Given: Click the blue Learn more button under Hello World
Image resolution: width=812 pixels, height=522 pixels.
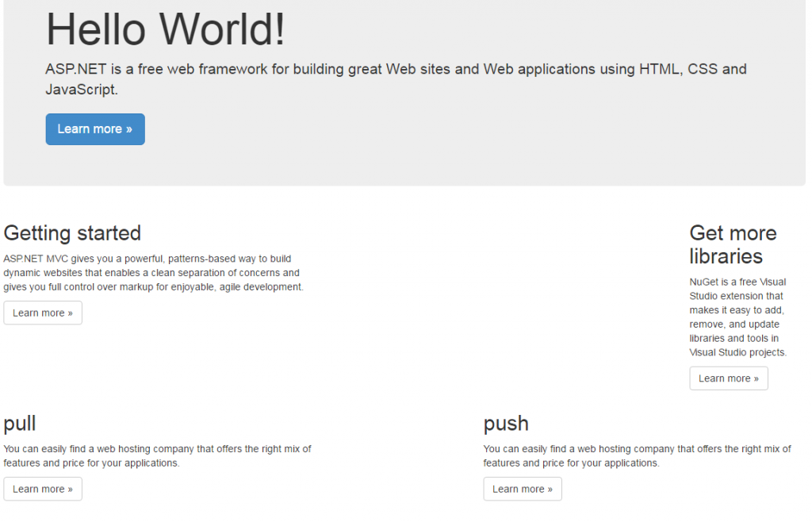Looking at the screenshot, I should point(95,129).
